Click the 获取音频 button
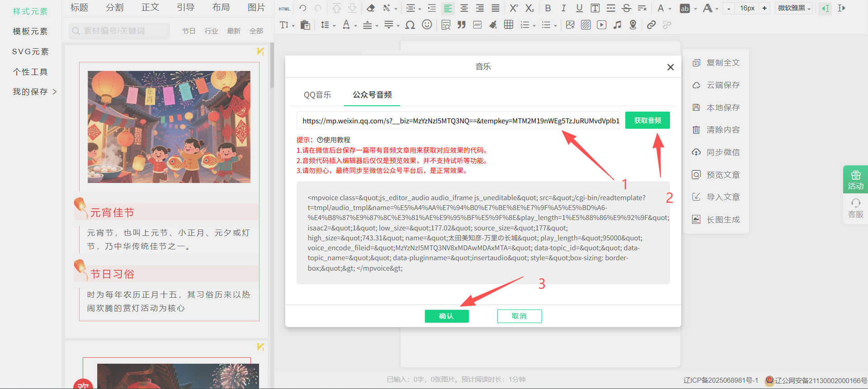 click(647, 121)
